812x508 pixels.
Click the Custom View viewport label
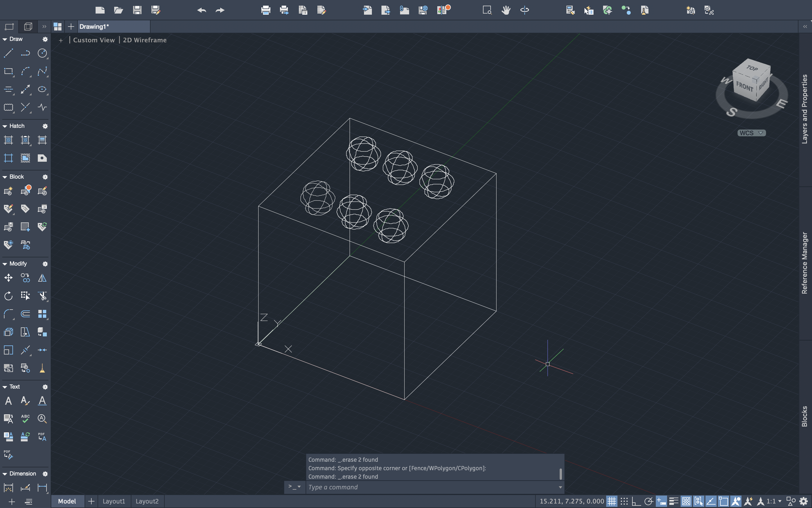(x=94, y=40)
